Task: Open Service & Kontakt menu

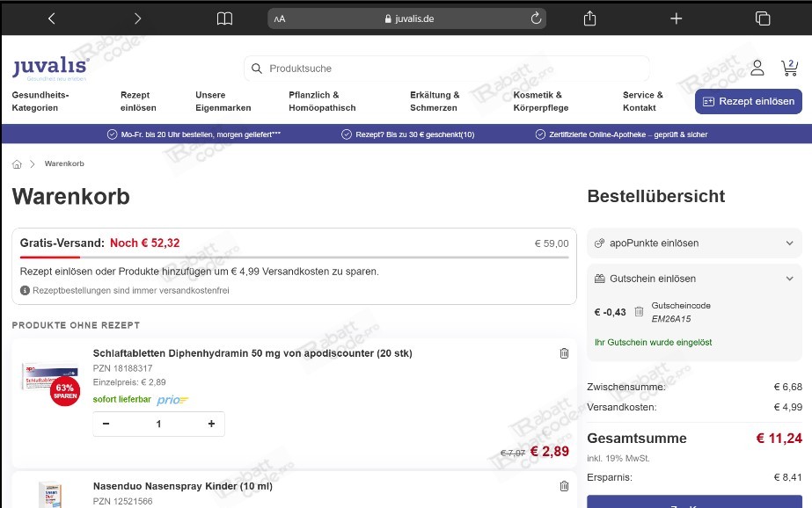Action: click(x=643, y=101)
